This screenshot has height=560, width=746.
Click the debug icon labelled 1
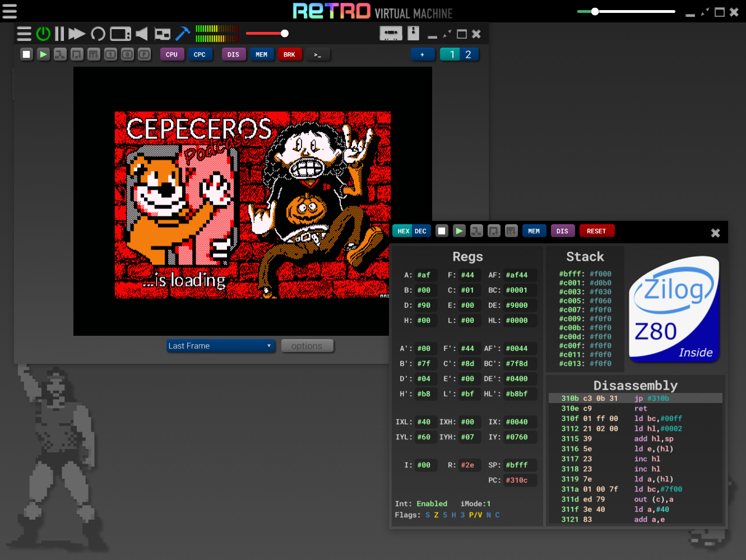(110, 54)
